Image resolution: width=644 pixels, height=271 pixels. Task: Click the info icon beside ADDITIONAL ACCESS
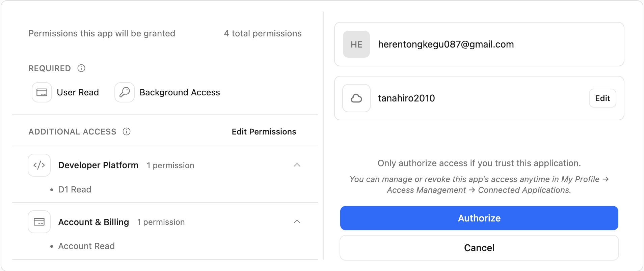pyautogui.click(x=127, y=131)
